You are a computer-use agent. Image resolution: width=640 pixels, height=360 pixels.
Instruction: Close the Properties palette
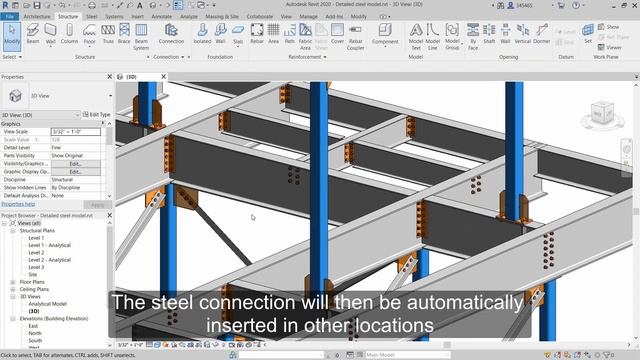(x=109, y=77)
